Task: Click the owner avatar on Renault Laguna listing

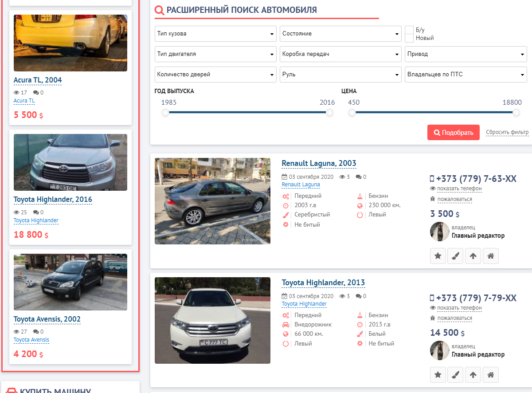Action: pyautogui.click(x=440, y=232)
